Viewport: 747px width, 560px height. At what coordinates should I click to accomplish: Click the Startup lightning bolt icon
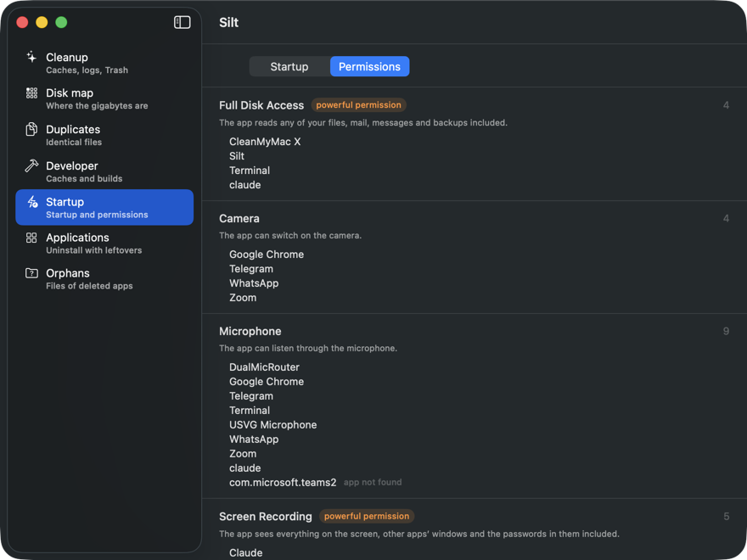coord(32,202)
